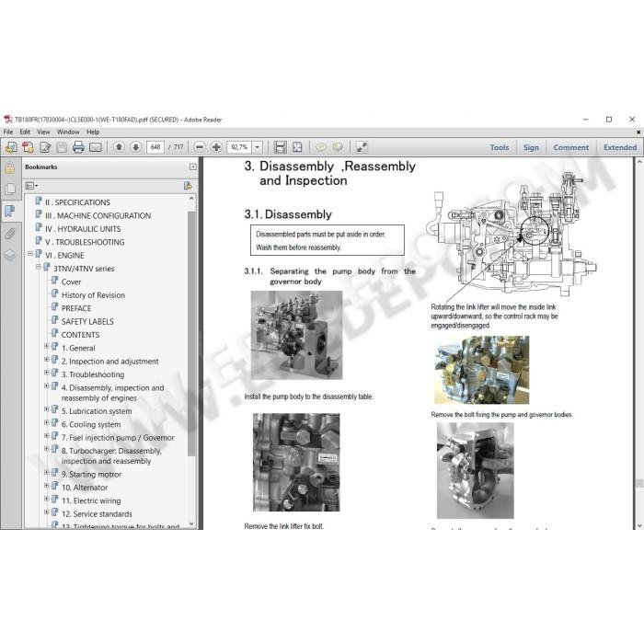Open the bookmarks options menu dropdown
The width and height of the screenshot is (644, 644).
click(31, 186)
